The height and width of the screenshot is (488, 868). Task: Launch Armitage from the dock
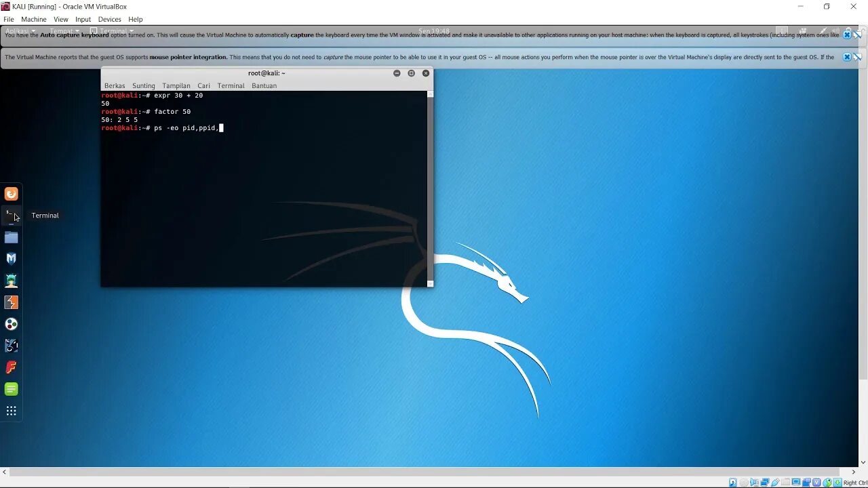point(12,281)
